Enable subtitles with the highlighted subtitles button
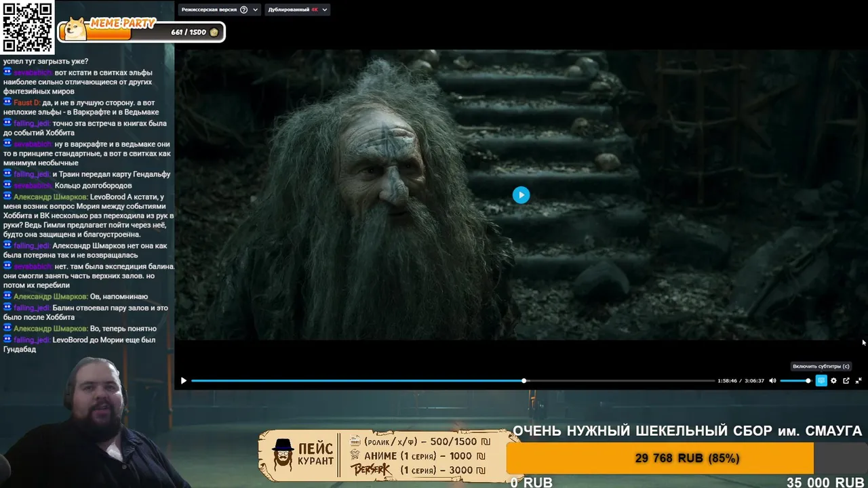This screenshot has width=868, height=488. [x=821, y=381]
